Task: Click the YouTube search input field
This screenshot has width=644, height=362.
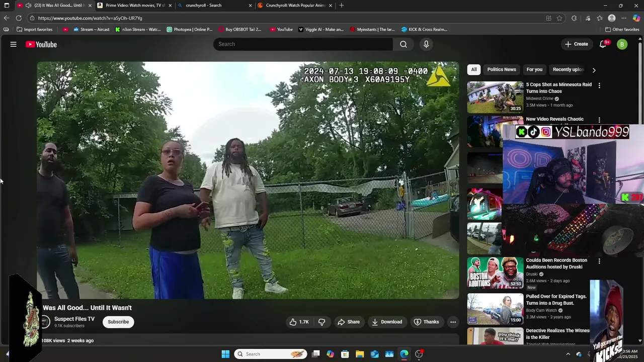Action: click(303, 44)
